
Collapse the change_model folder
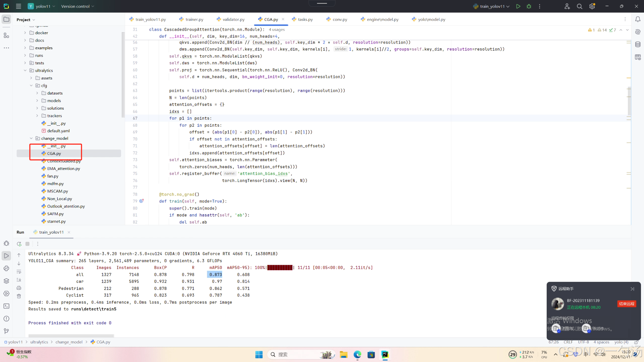point(31,138)
